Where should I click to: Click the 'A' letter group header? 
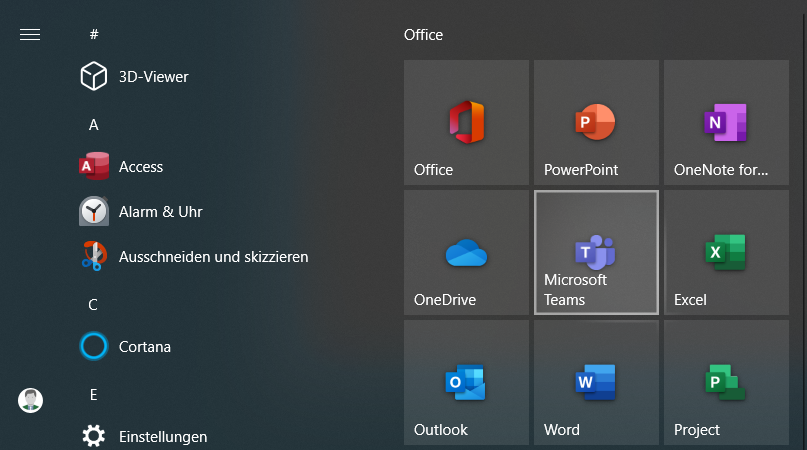(x=94, y=125)
